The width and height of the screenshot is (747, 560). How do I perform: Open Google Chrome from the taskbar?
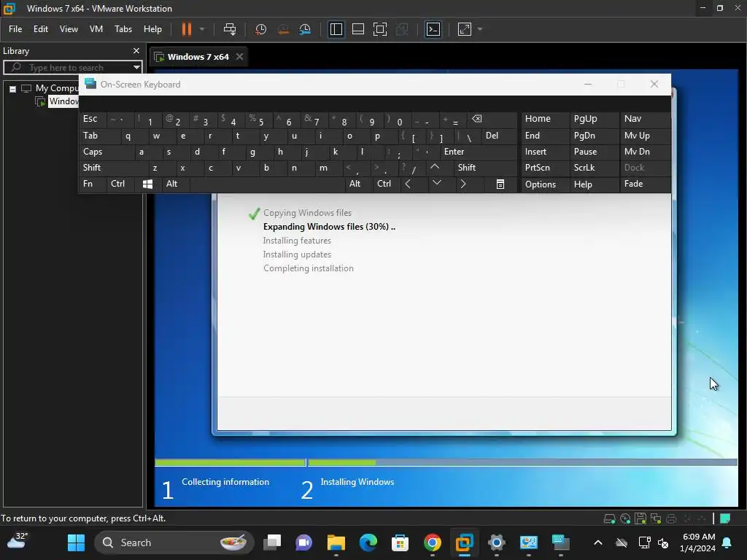[x=432, y=542]
